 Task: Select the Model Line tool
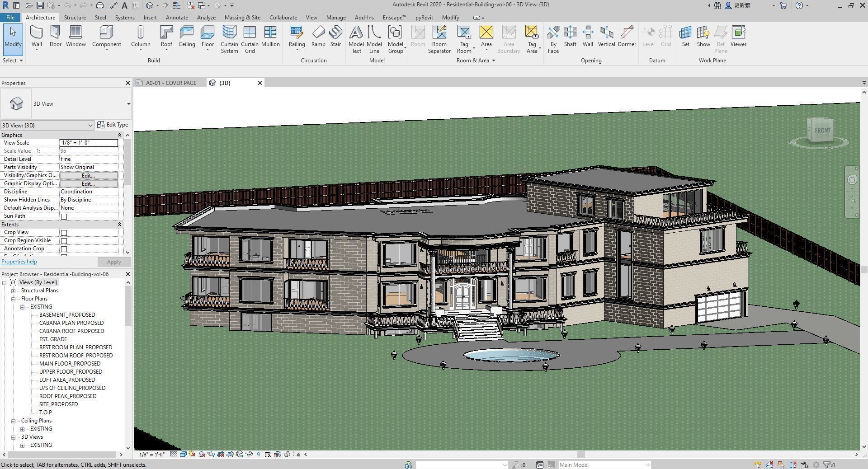(374, 39)
